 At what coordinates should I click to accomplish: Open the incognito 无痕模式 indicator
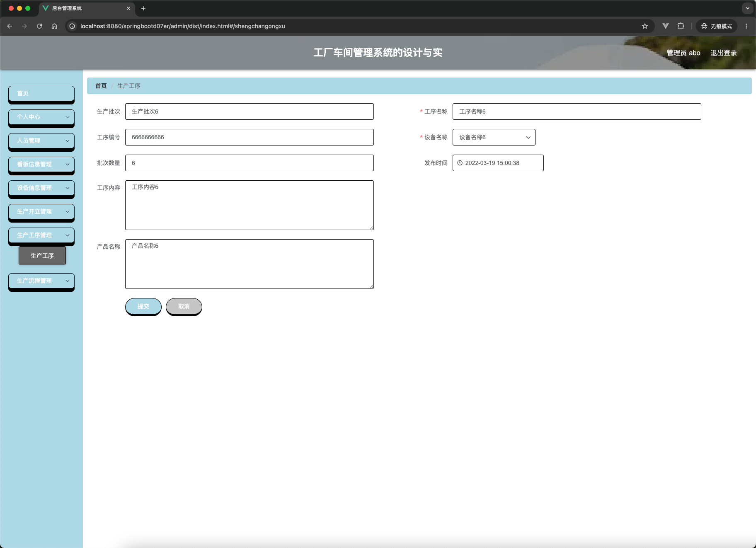click(717, 26)
